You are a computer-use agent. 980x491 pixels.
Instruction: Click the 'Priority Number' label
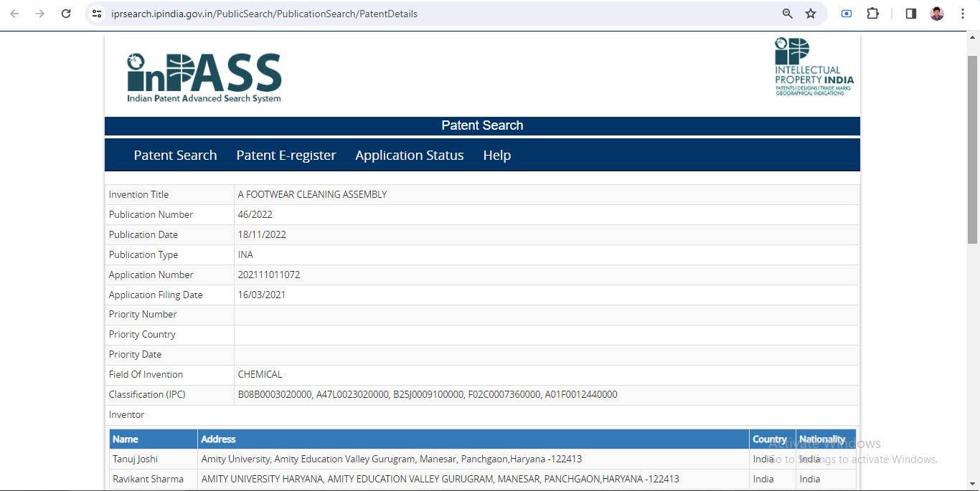pos(143,314)
